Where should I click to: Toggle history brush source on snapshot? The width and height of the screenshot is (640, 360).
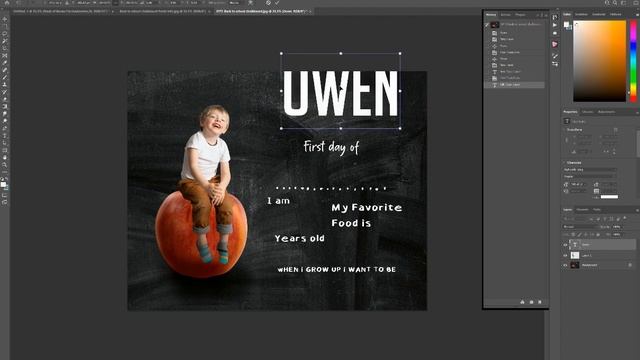(x=487, y=25)
